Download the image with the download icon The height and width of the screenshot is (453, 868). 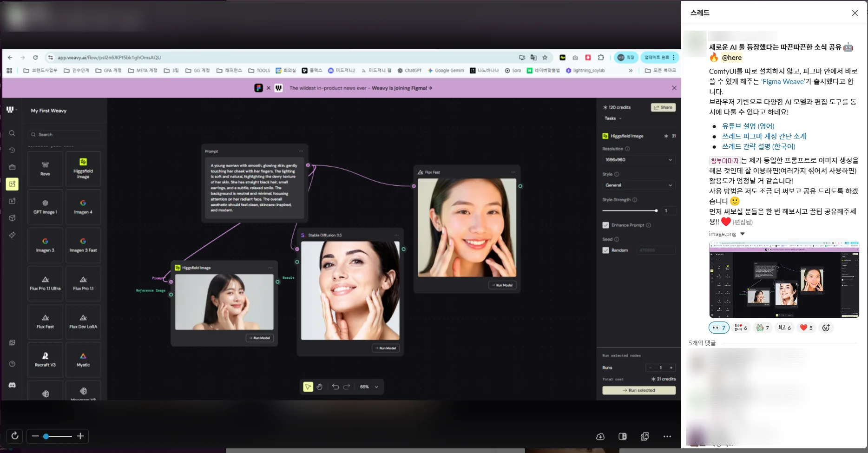(x=600, y=437)
